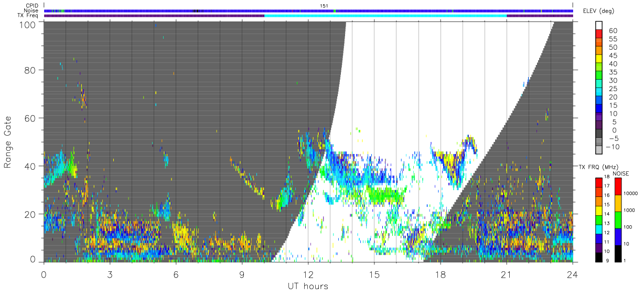This screenshot has height=297, width=644.
Task: Click the -10 label in ELEV legend
Action: [614, 147]
